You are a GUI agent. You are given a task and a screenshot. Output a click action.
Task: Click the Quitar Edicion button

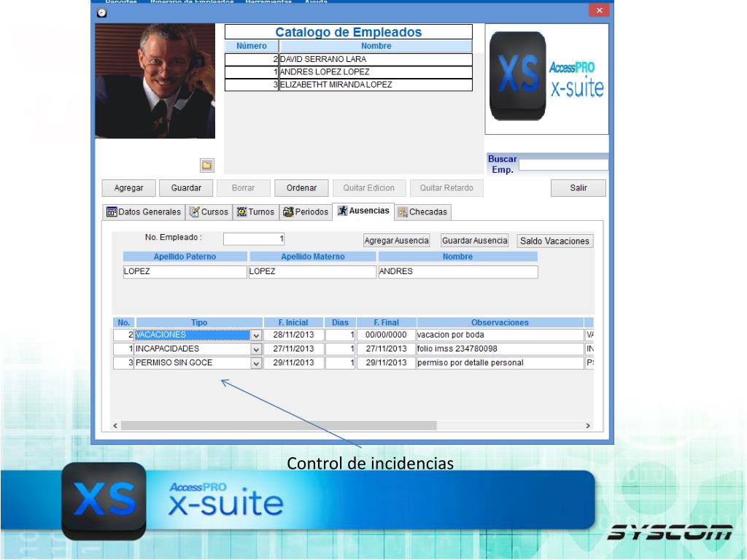[369, 188]
